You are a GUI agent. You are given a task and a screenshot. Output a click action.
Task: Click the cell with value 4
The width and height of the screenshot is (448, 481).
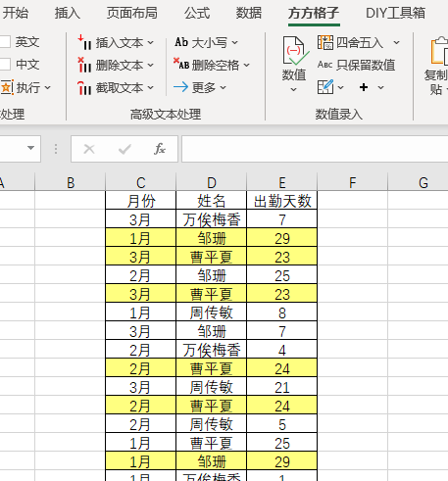[x=282, y=350]
